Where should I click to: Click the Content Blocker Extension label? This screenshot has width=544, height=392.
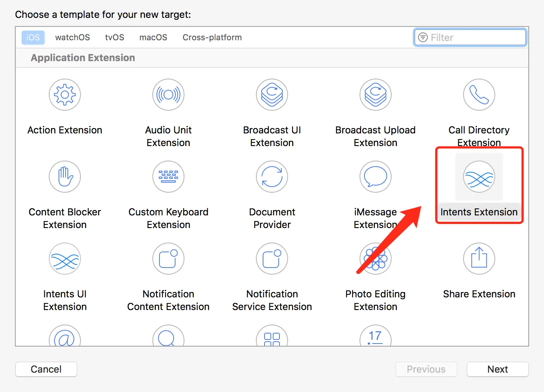click(x=65, y=218)
